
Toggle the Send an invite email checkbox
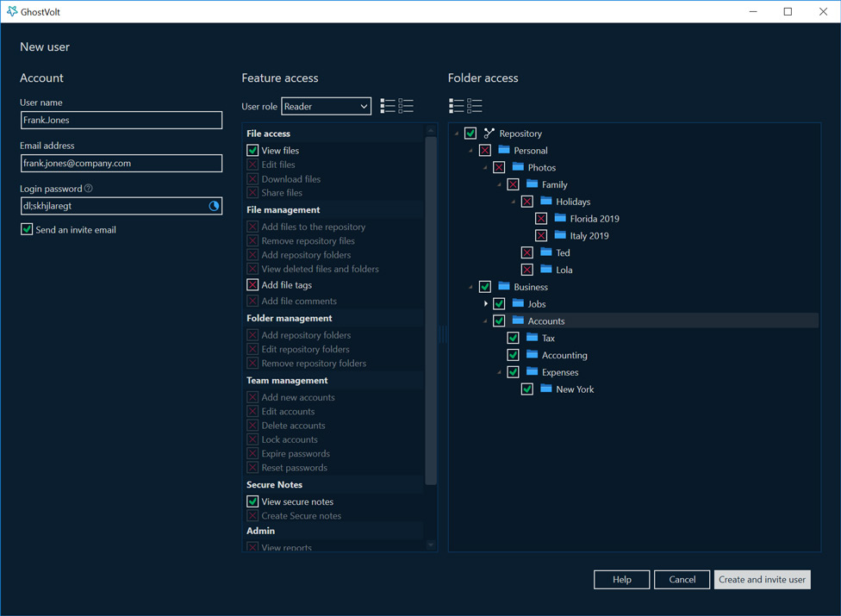pos(26,229)
